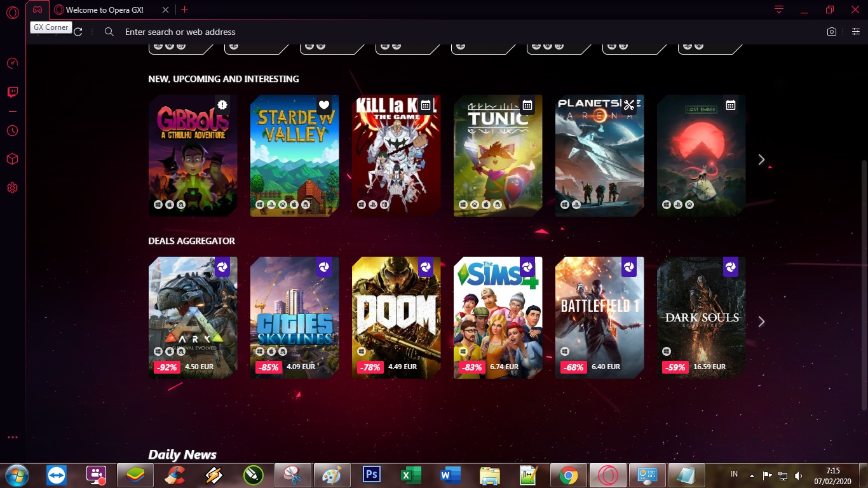Open the ARK Survival Evolved deal
The height and width of the screenshot is (488, 868).
[193, 318]
